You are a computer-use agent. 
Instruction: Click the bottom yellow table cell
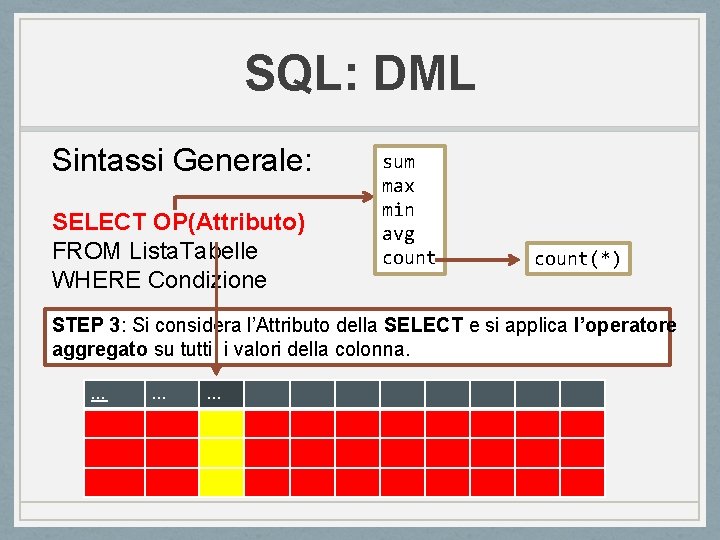[221, 482]
